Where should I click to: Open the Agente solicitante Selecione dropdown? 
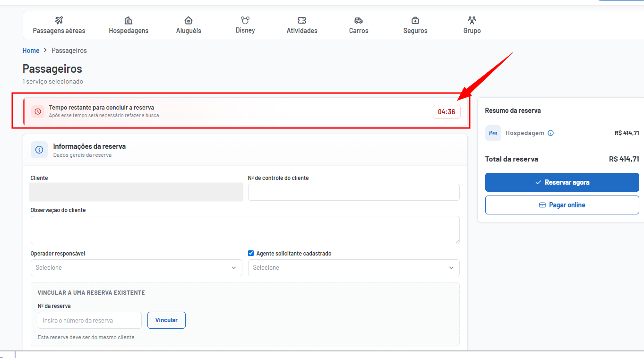(354, 268)
